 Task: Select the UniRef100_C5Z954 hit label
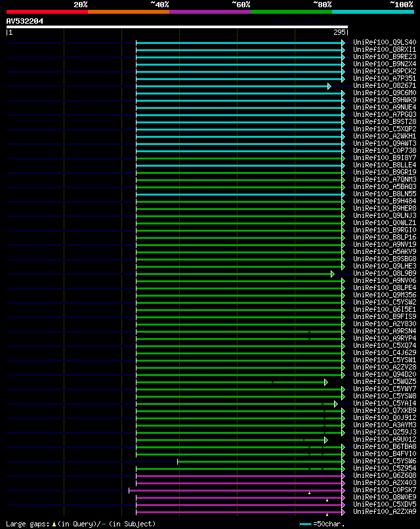coord(385,469)
